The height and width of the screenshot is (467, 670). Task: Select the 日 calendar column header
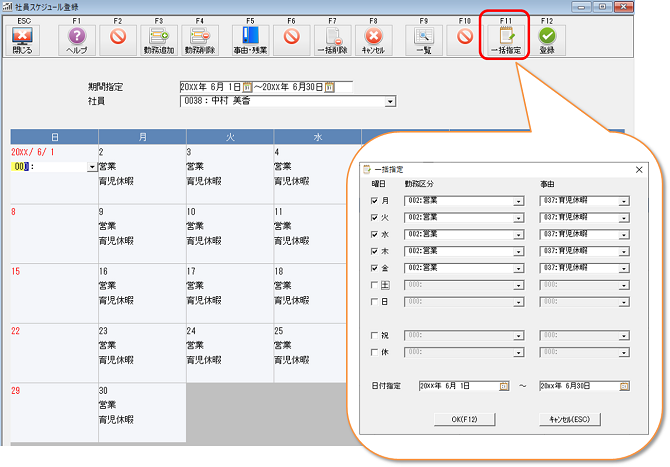54,137
